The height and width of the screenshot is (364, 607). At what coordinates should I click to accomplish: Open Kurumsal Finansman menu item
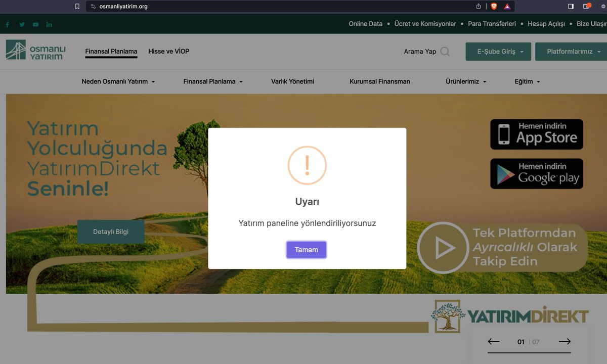(x=380, y=81)
